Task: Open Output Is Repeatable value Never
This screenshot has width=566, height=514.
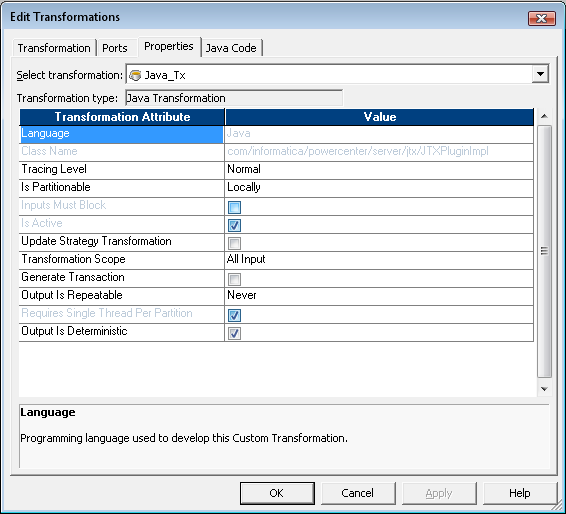Action: (379, 295)
